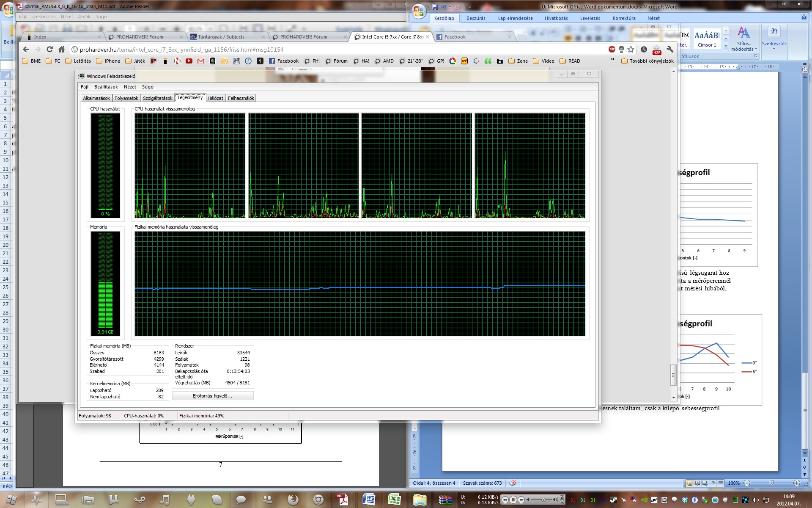Click Chrome's forward navigation arrow
The width and height of the screenshot is (812, 508).
tap(38, 50)
